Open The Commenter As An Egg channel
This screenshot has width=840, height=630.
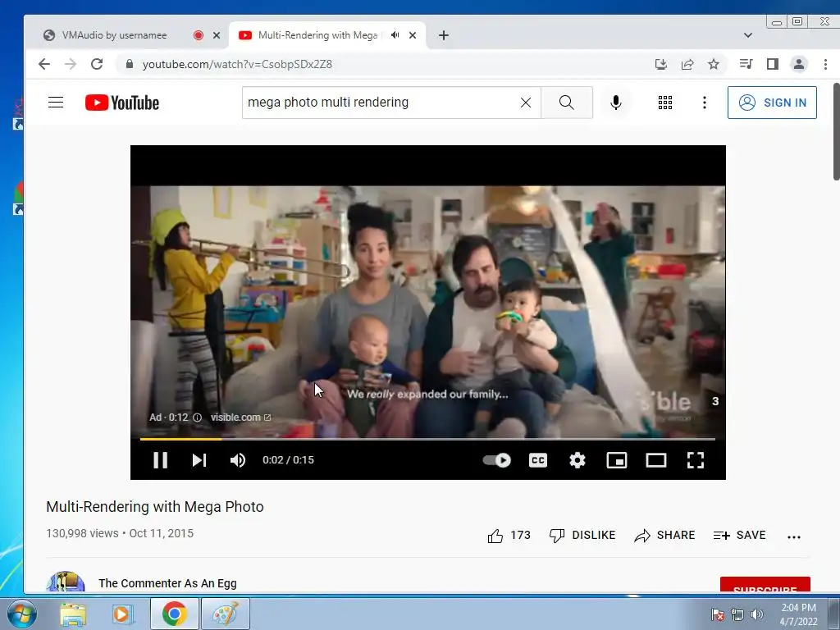click(167, 583)
